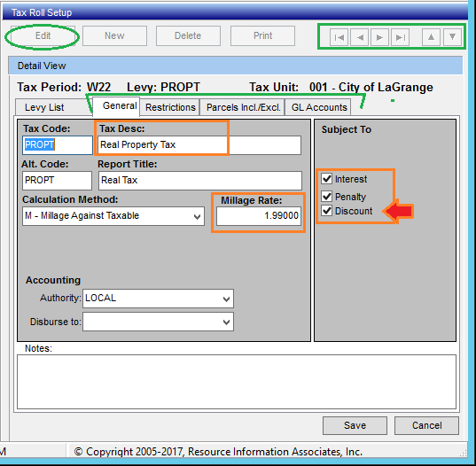This screenshot has height=466, width=476.
Task: Click the move down triangle icon
Action: [452, 37]
